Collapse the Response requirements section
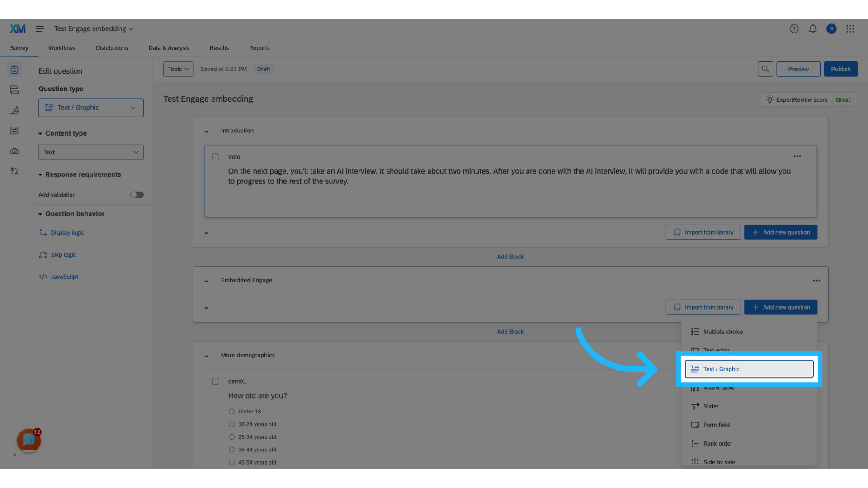The width and height of the screenshot is (868, 488). (40, 175)
